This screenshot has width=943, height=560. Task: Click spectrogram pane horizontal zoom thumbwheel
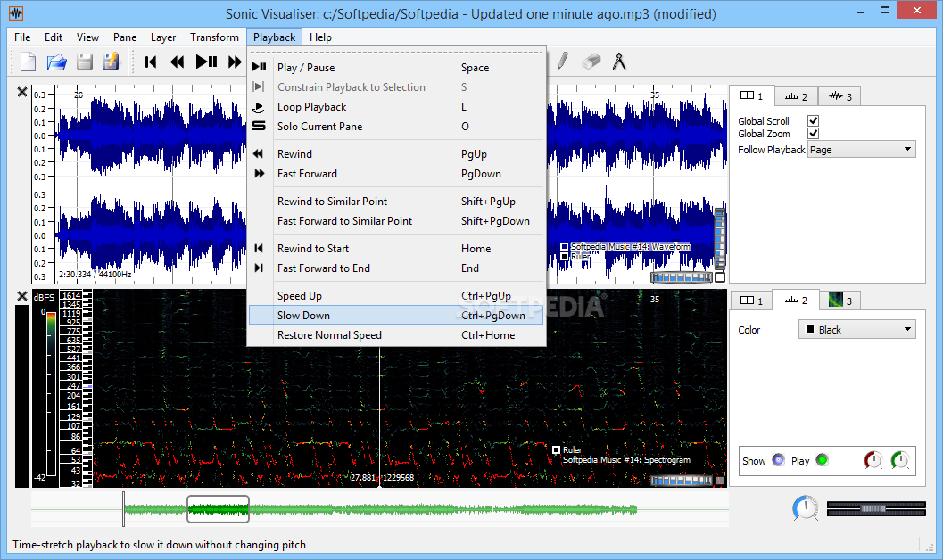[682, 480]
